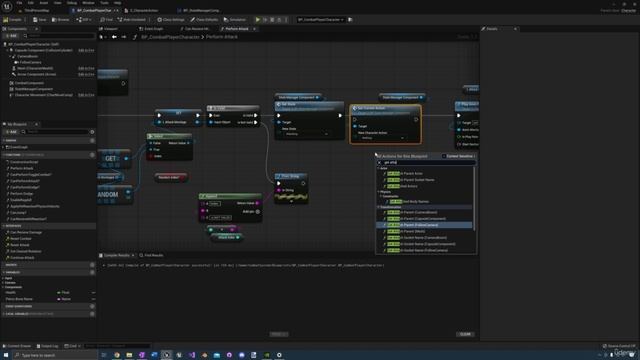The width and height of the screenshot is (640, 360).
Task: Open the Output Log
Action: point(47,346)
